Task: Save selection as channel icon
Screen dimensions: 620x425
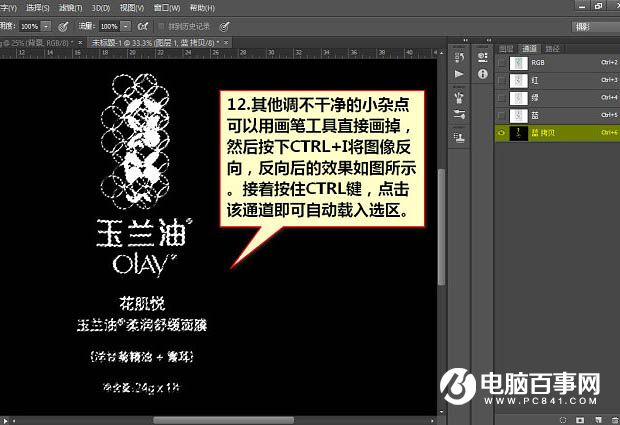Action: 580,420
